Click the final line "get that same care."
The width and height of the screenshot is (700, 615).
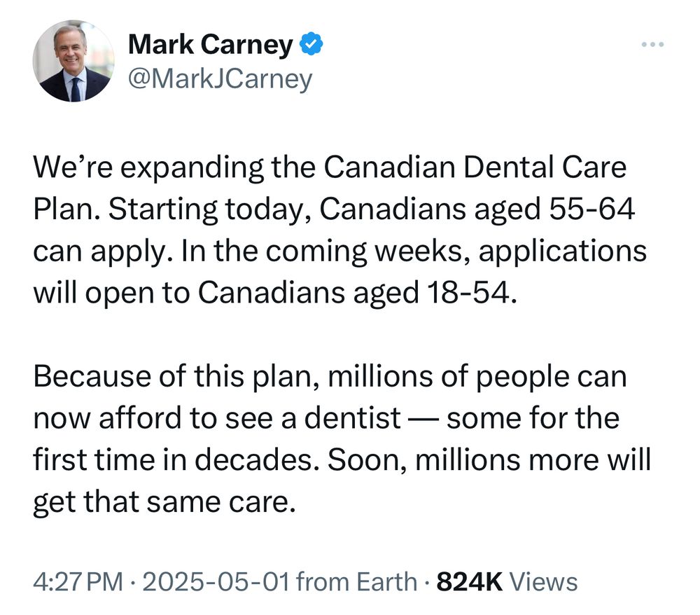click(x=161, y=502)
